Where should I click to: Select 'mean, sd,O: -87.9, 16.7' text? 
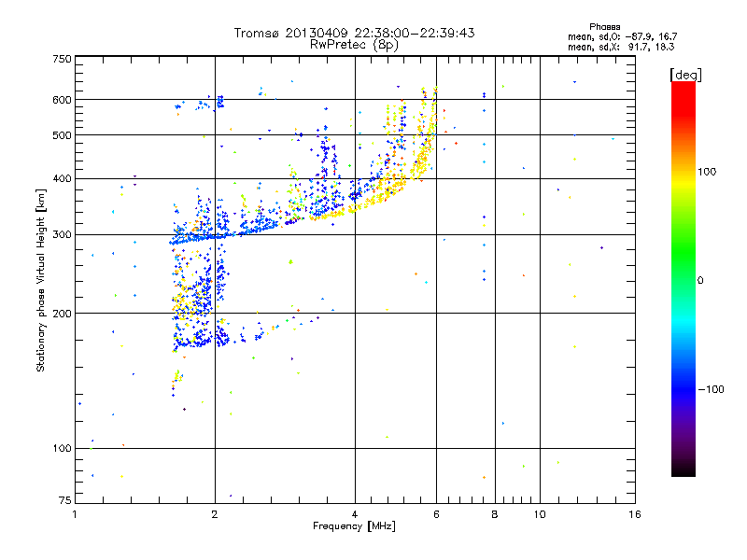622,36
